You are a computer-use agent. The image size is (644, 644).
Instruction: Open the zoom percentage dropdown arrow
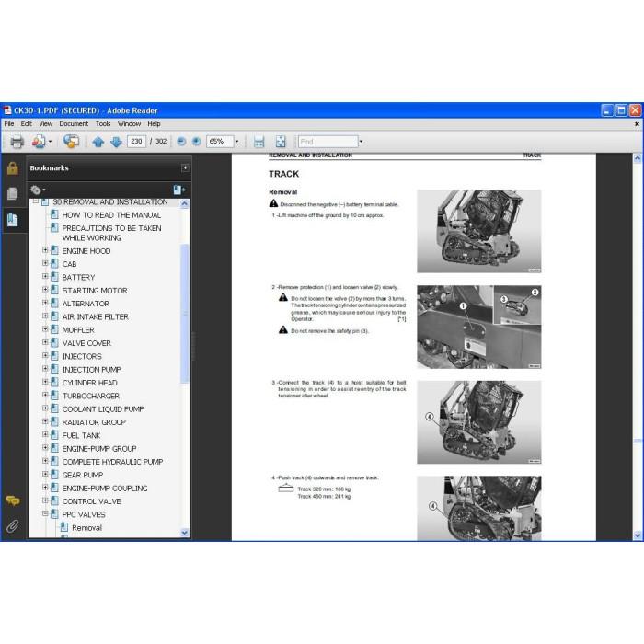237,142
